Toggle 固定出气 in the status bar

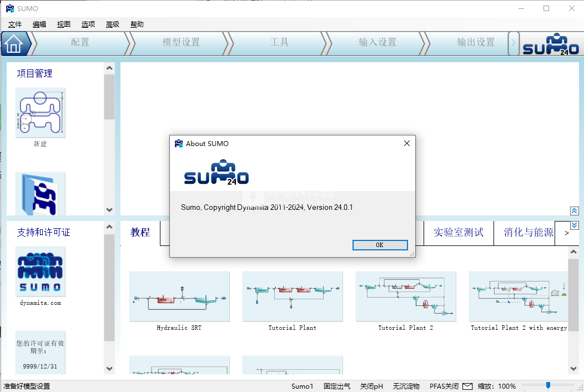pyautogui.click(x=337, y=386)
